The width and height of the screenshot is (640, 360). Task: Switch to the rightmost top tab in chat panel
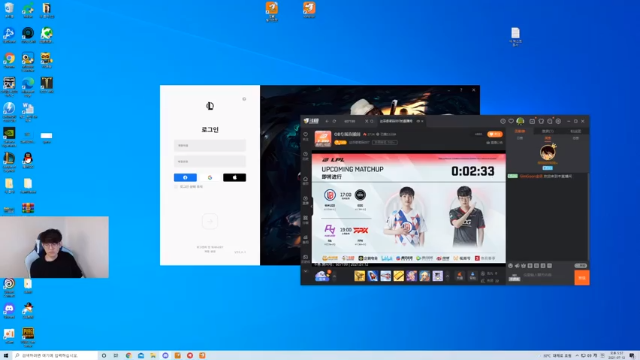click(576, 131)
